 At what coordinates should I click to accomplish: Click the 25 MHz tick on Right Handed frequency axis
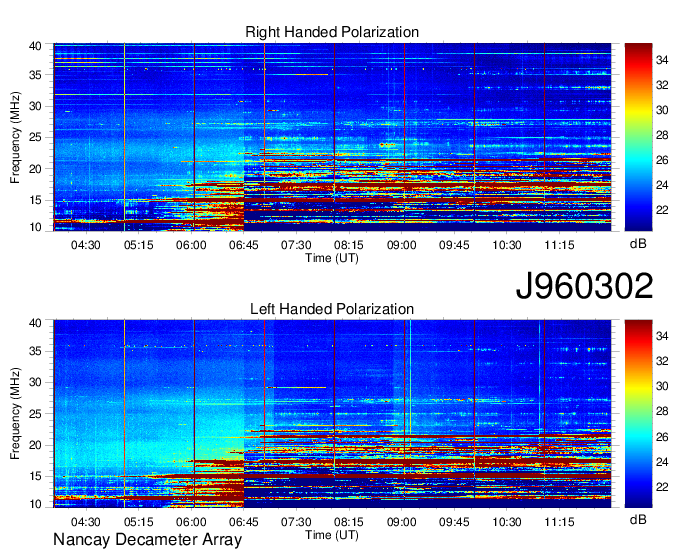coord(35,137)
